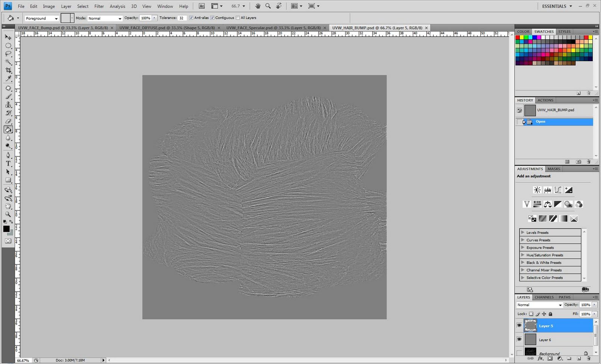Show the Background layer visibility

(519, 353)
